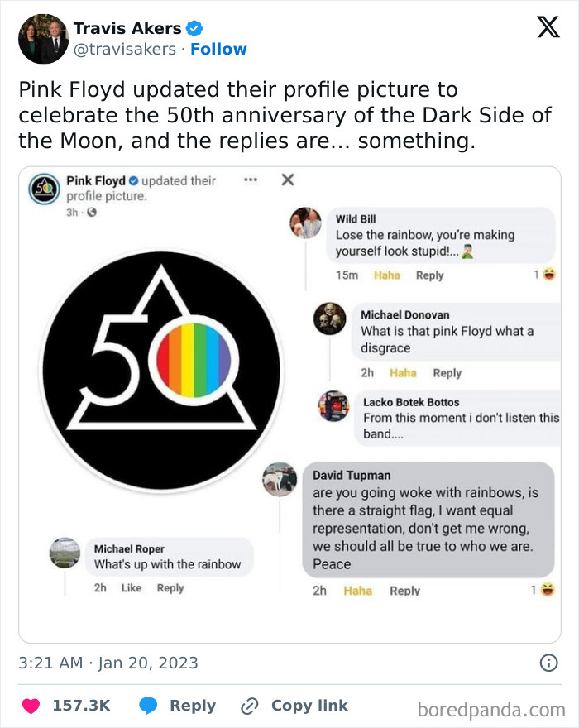Screen dimensions: 579x728
Task: Click the verified badge next to Travis Akers
Action: 194,27
